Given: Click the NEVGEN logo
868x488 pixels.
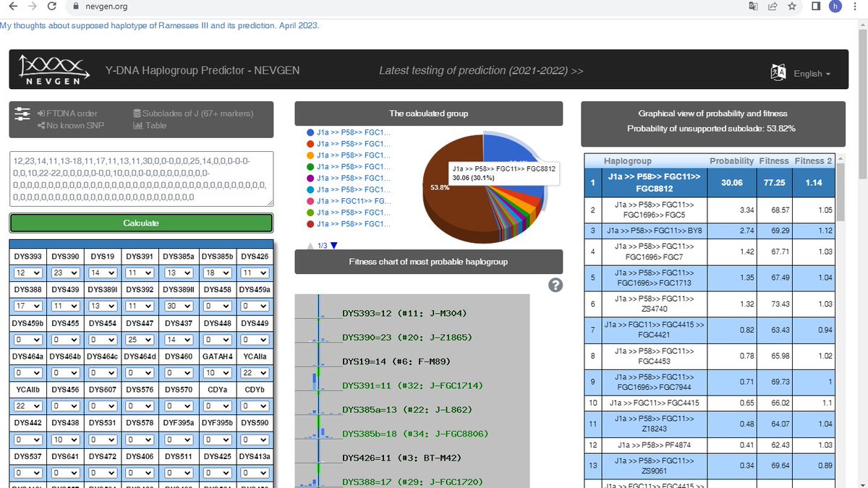Looking at the screenshot, I should point(54,69).
